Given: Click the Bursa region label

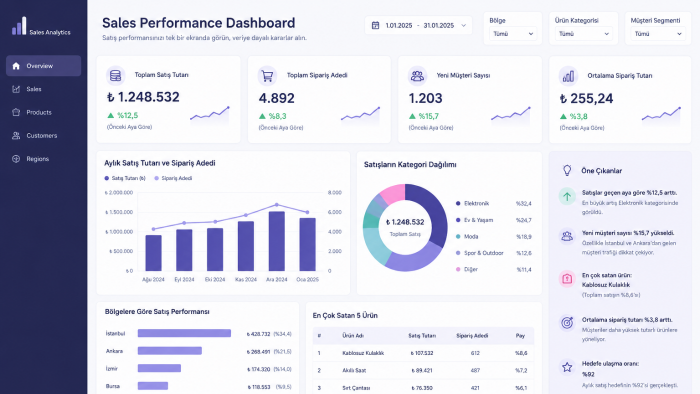Looking at the screenshot, I should [112, 386].
